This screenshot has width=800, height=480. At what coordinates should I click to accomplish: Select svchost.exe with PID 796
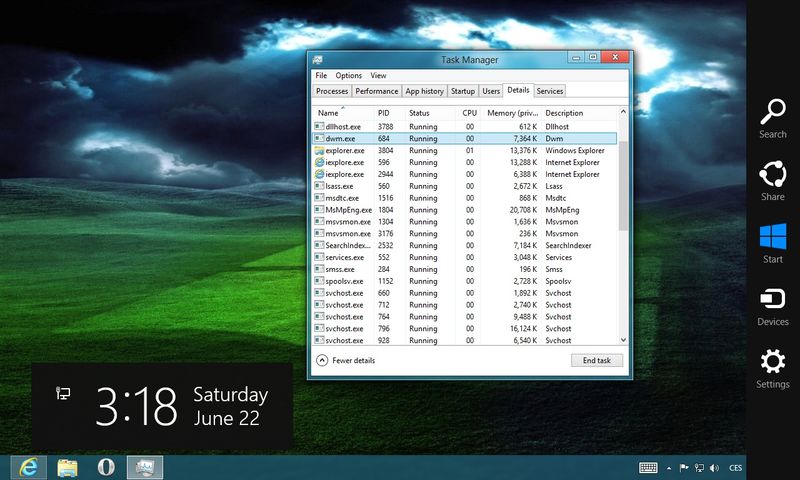click(464, 329)
